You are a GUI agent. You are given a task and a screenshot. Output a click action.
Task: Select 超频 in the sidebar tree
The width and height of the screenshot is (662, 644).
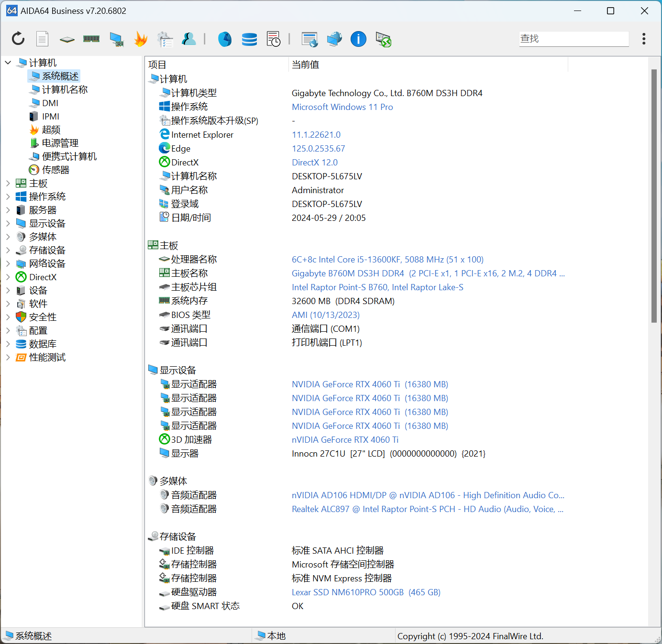coord(51,130)
